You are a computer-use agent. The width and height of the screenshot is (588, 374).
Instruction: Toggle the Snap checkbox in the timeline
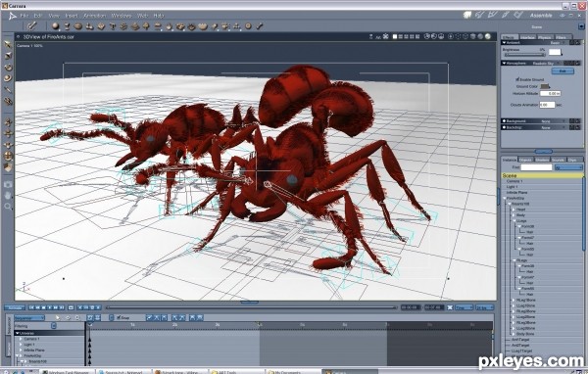click(x=119, y=318)
